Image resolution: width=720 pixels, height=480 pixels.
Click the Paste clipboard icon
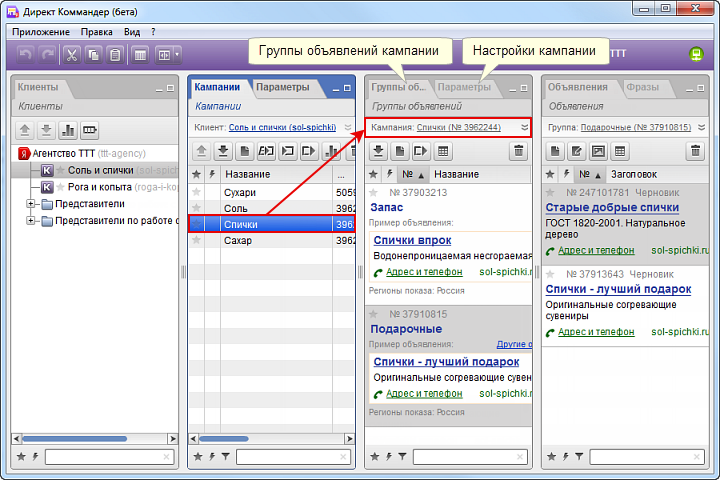coord(115,55)
